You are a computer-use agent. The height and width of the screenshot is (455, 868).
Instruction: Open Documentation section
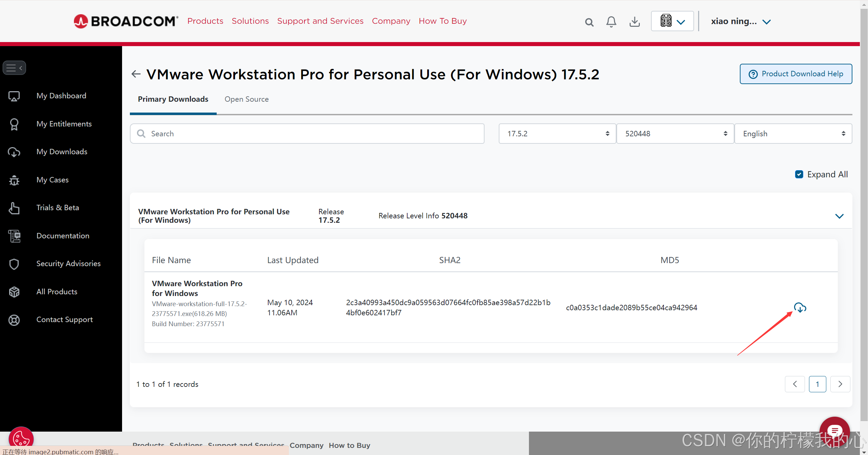[63, 236]
